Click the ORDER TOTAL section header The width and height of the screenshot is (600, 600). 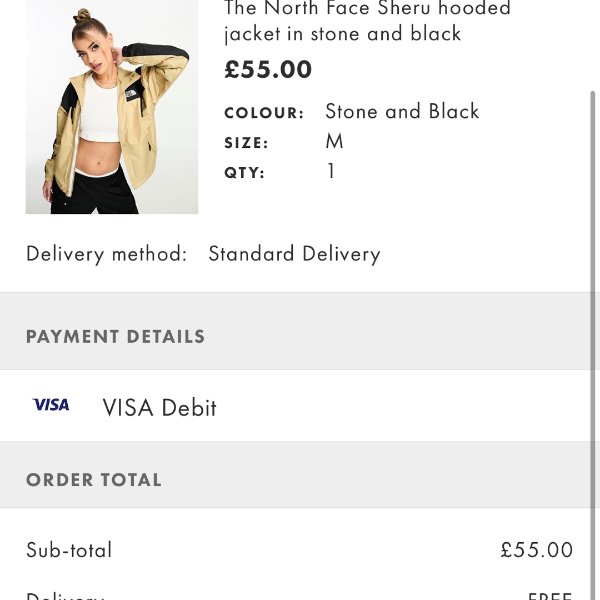tap(94, 480)
